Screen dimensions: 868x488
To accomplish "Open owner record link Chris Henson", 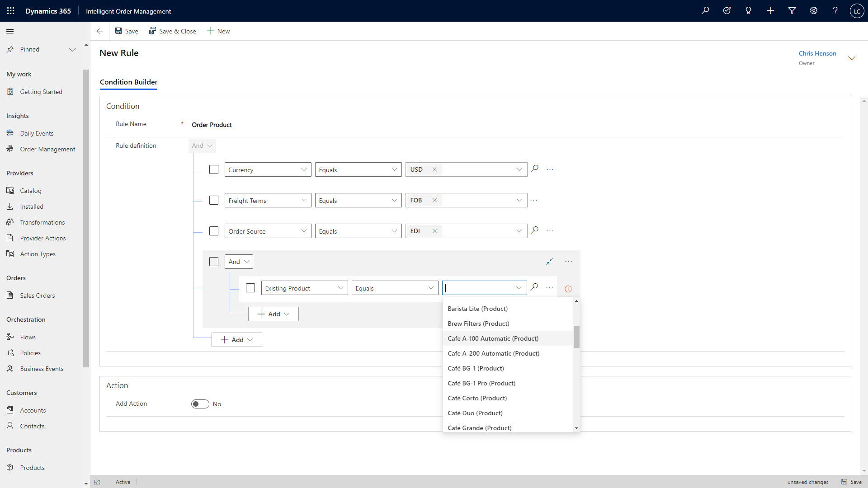I will pyautogui.click(x=817, y=53).
